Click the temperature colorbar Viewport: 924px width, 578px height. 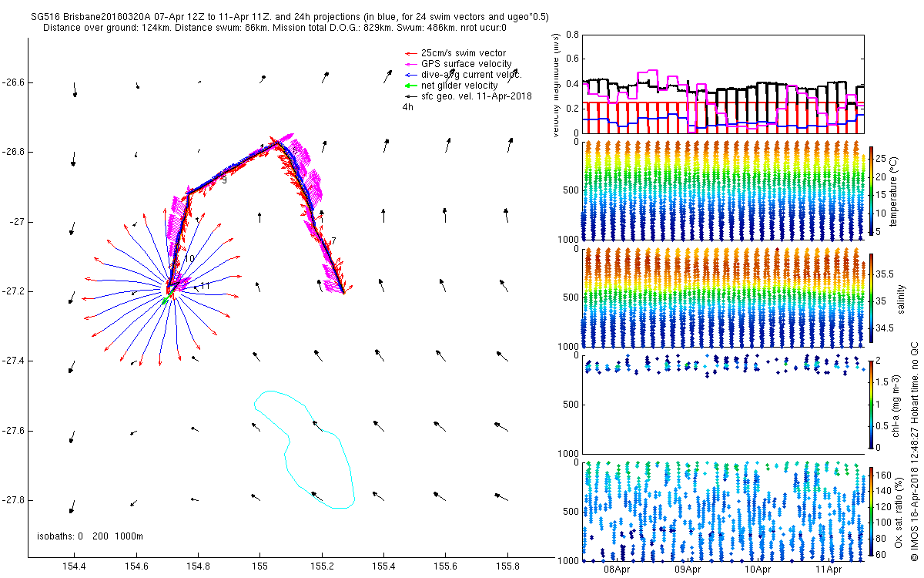coord(872,190)
